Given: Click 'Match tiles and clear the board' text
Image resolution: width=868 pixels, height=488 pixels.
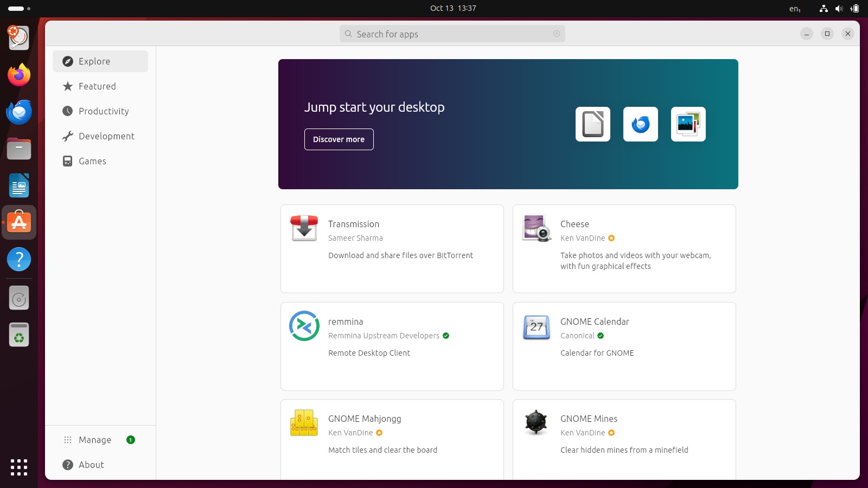Looking at the screenshot, I should tap(382, 450).
